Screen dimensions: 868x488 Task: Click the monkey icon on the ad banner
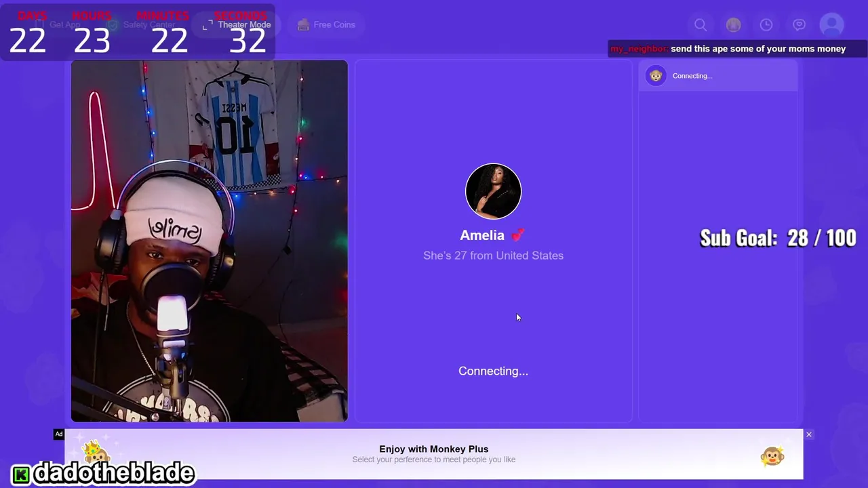(x=772, y=455)
